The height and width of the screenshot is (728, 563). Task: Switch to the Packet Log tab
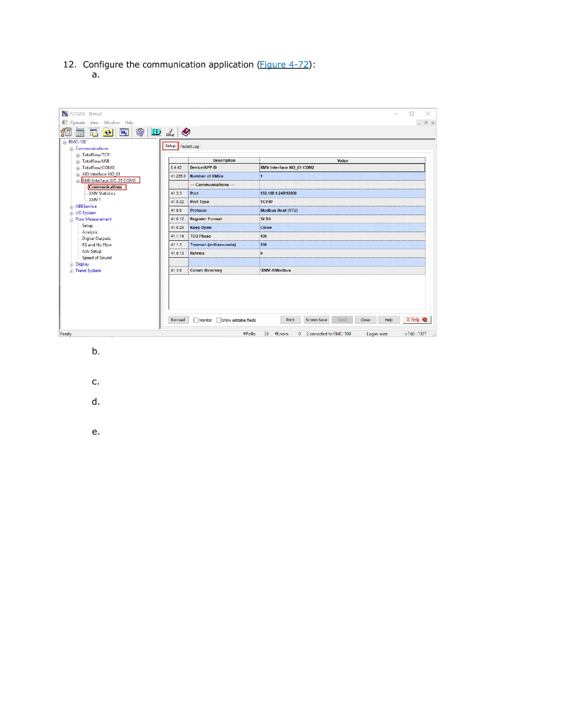(190, 146)
